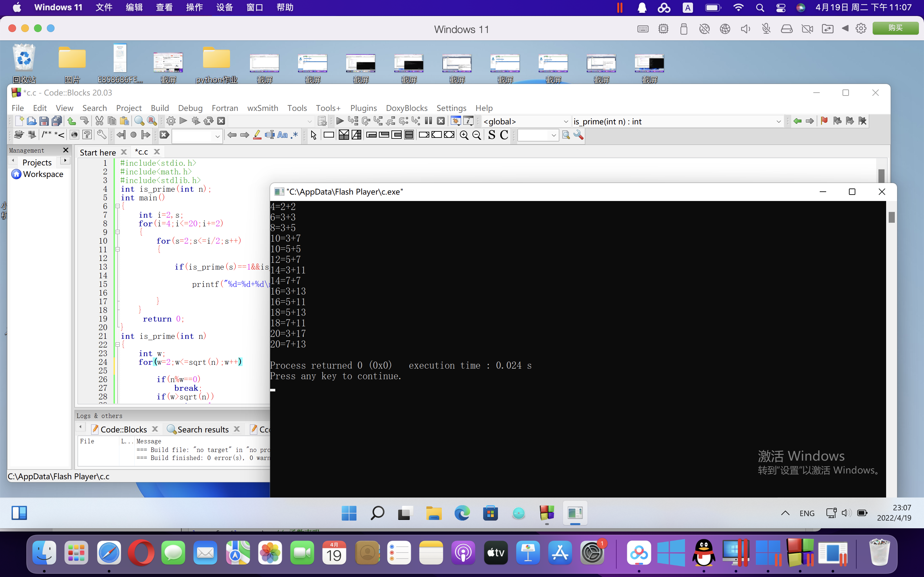The image size is (924, 577).
Task: Click the green 购买 button
Action: tap(895, 28)
